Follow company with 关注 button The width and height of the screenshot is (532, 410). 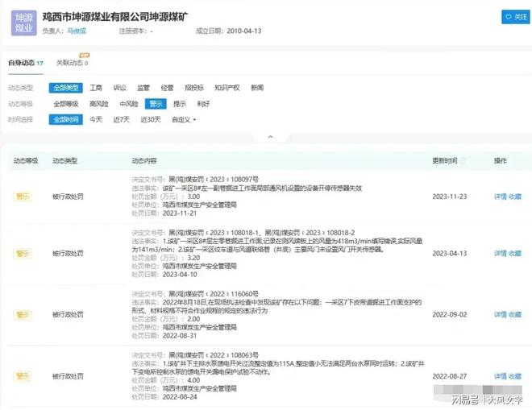[516, 17]
